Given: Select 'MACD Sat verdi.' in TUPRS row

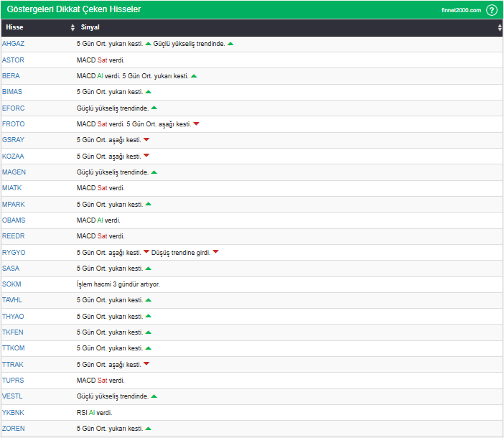Looking at the screenshot, I should pos(101,380).
